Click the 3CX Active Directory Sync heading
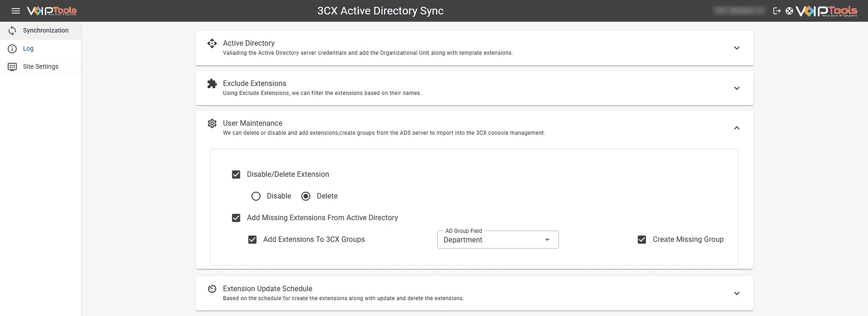Screen dimensions: 868x316 (x=380, y=11)
